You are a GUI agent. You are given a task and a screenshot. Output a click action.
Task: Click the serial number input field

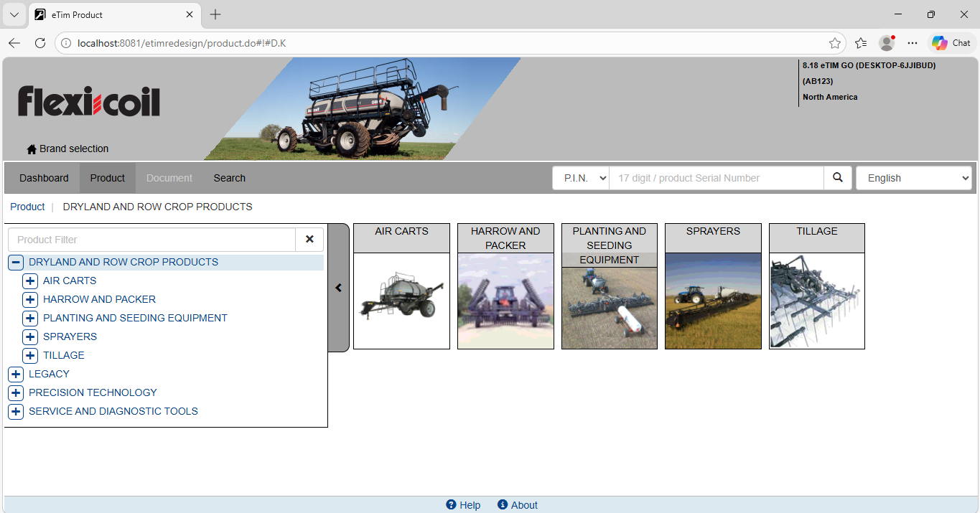[717, 178]
